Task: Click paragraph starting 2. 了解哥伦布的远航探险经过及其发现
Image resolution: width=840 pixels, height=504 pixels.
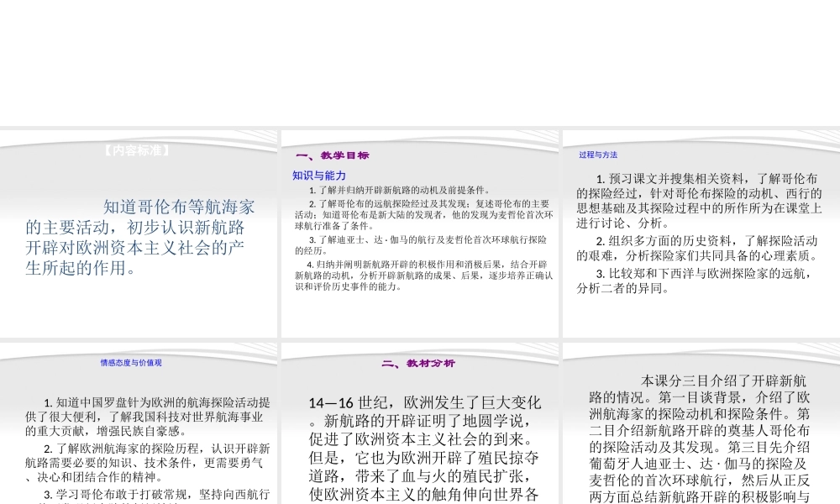Action: 423,215
